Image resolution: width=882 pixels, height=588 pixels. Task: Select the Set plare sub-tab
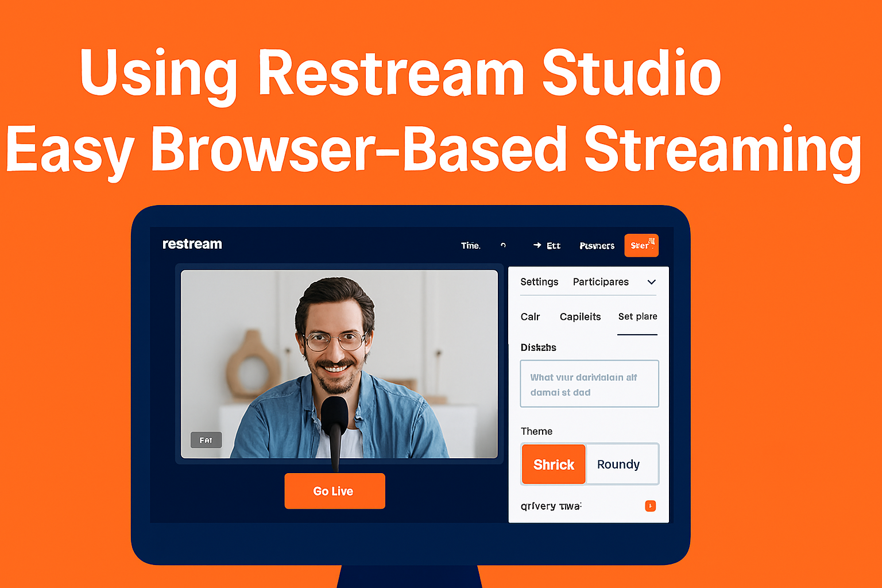[637, 316]
